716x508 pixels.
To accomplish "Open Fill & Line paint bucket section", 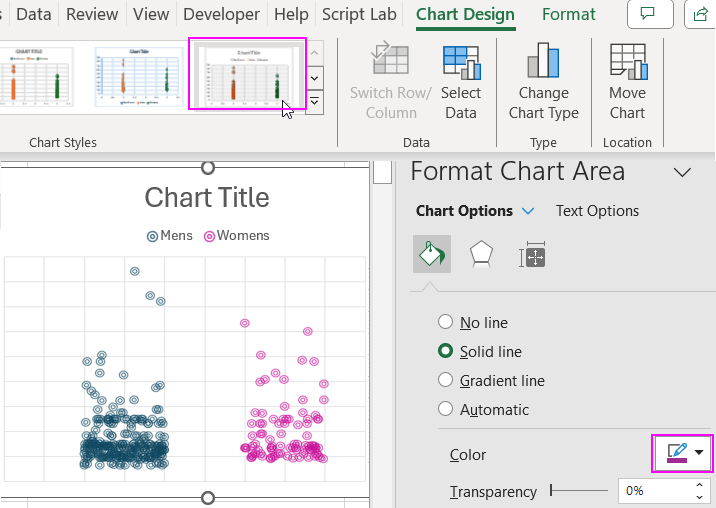I will (x=432, y=254).
